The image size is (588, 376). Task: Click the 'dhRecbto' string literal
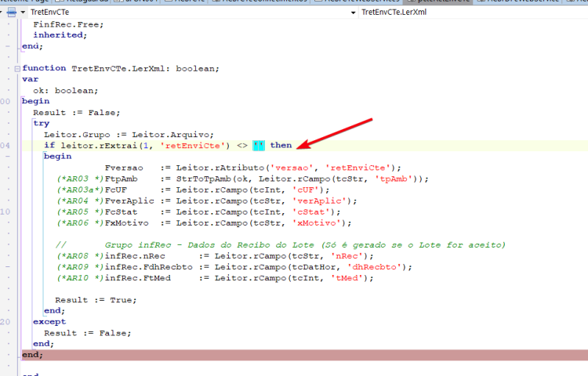[x=375, y=267]
